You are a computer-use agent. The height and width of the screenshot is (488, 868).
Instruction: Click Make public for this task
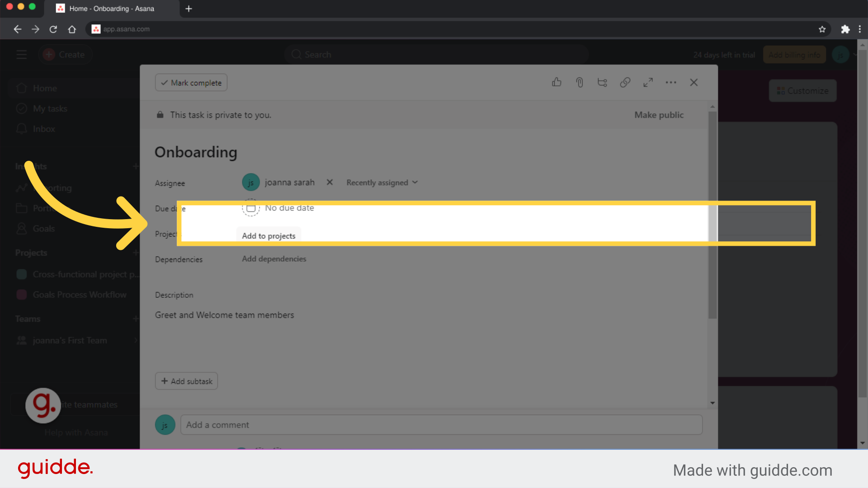658,115
